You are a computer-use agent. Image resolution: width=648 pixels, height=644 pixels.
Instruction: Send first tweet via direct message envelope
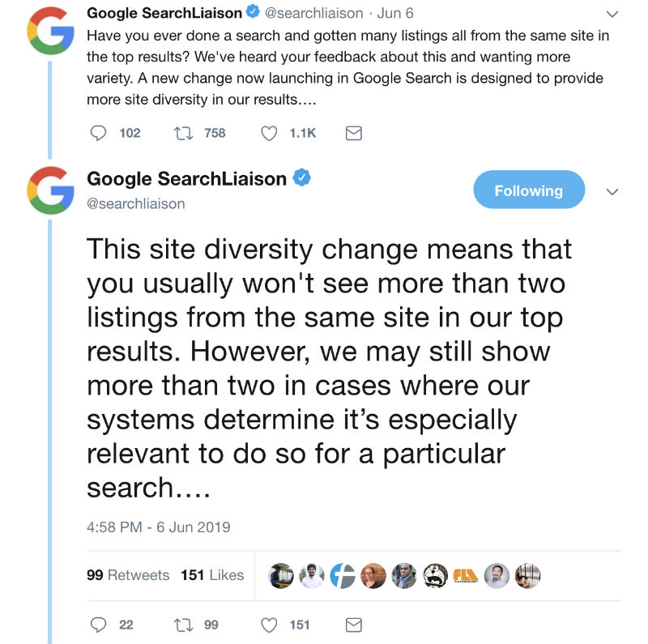tap(354, 133)
